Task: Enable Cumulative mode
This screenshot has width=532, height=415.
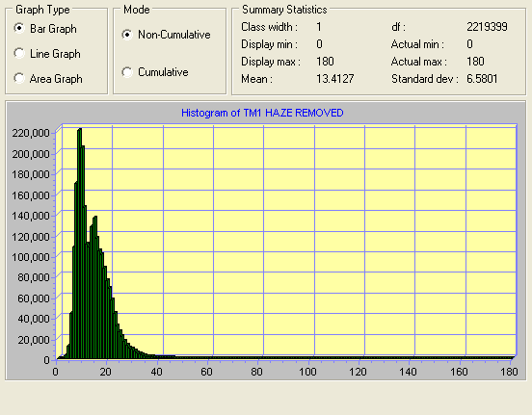Action: coord(127,72)
